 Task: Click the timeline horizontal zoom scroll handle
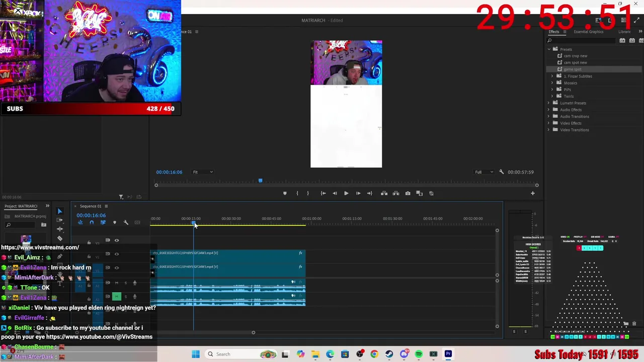click(253, 332)
